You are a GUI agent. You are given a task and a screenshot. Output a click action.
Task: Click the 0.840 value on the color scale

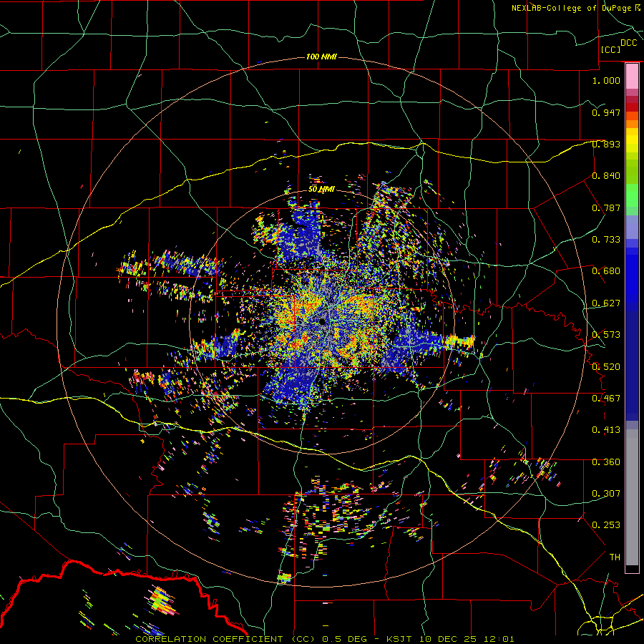coord(606,176)
